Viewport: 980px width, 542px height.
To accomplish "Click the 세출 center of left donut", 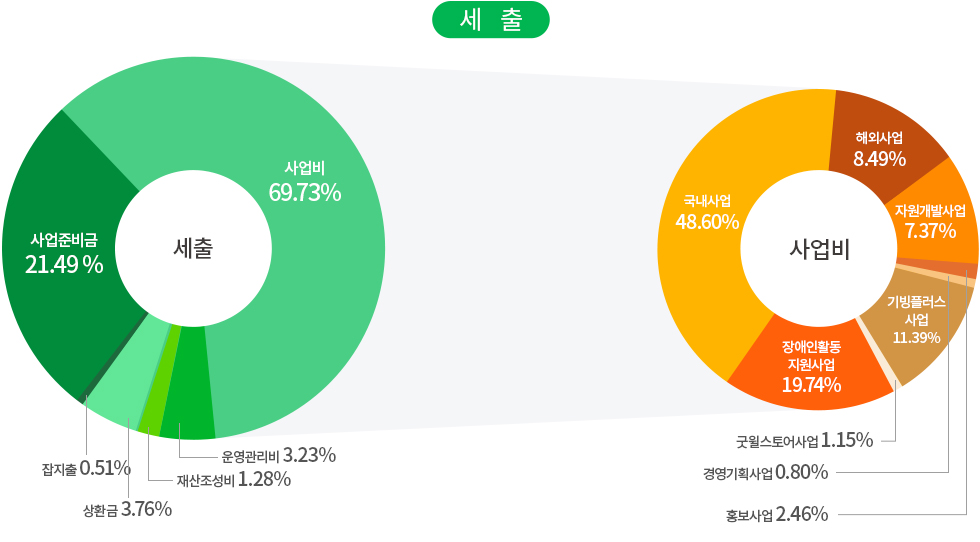I will point(193,249).
